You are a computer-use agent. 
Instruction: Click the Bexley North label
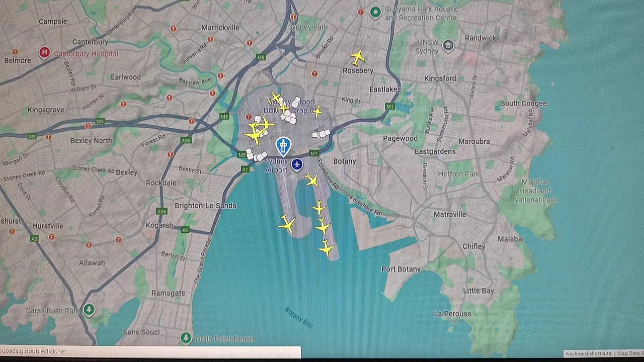click(x=91, y=140)
